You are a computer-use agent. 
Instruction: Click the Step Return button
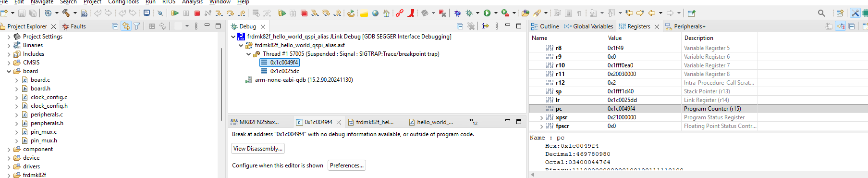pos(242,13)
